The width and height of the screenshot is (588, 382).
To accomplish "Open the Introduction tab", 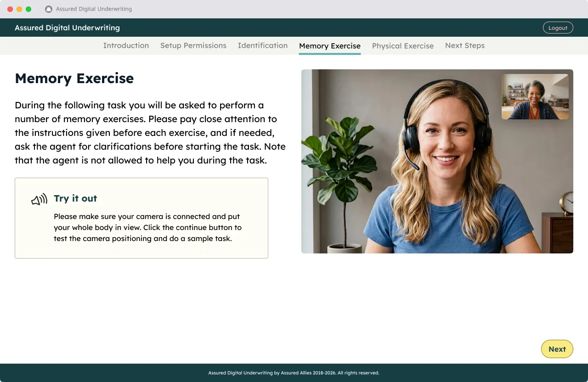I will tap(126, 45).
